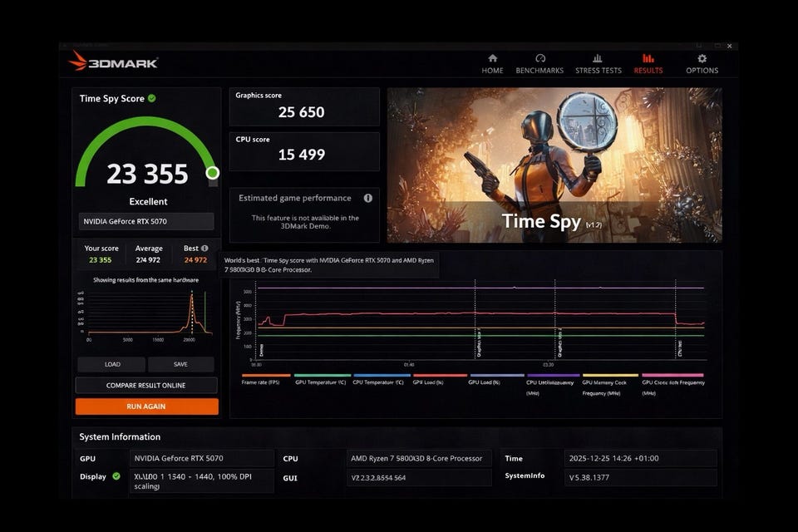Click the AMD Ryzen 7 5800X3D CPU value
Image resolution: width=798 pixels, height=532 pixels.
pos(419,458)
